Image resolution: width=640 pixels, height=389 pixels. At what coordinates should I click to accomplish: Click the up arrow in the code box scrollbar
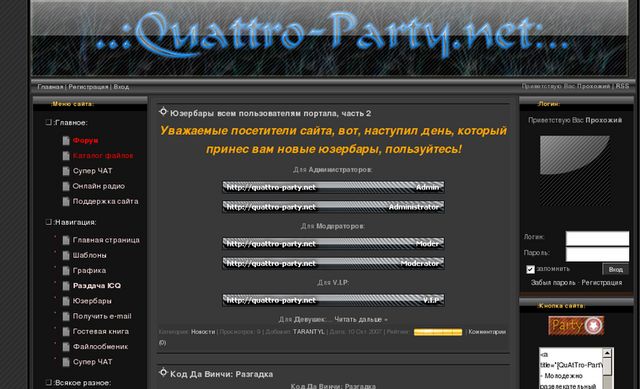607,353
